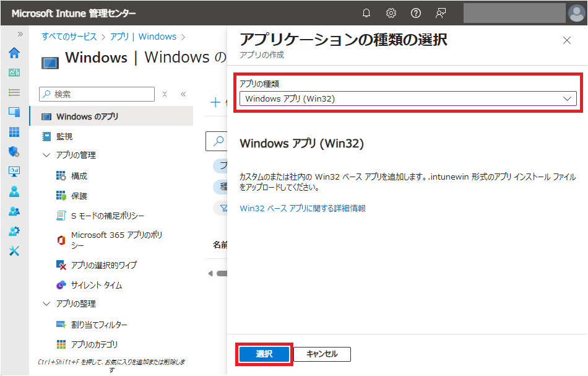Screen dimensions: 588x376
Task: Open Apps grid icon in left rail
Action: coord(14,132)
